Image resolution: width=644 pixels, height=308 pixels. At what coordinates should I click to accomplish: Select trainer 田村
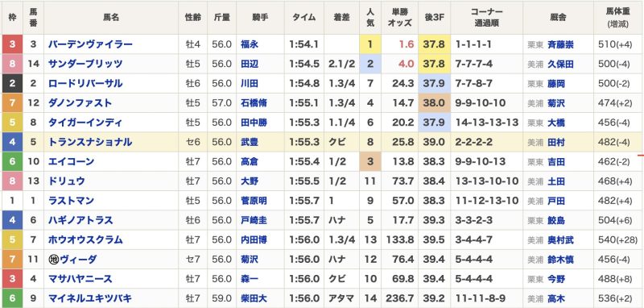tap(556, 143)
